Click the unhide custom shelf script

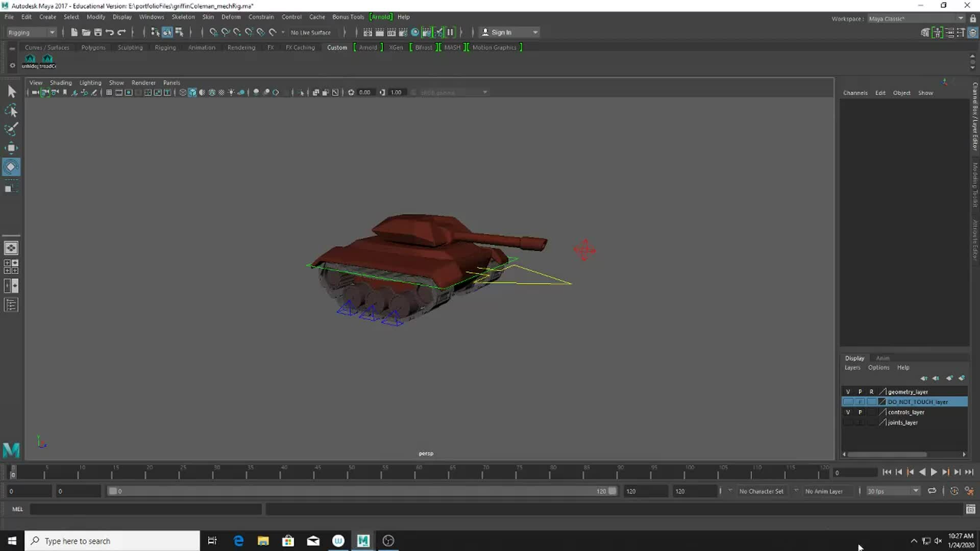click(30, 60)
